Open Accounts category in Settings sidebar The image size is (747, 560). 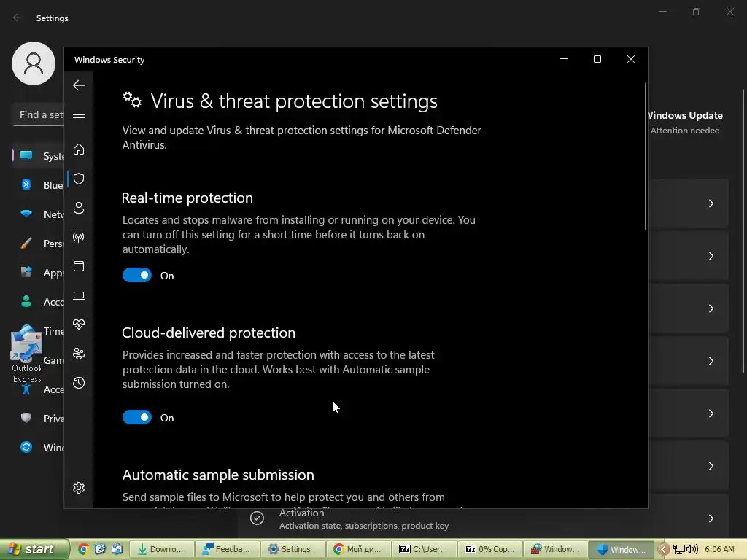click(x=38, y=301)
